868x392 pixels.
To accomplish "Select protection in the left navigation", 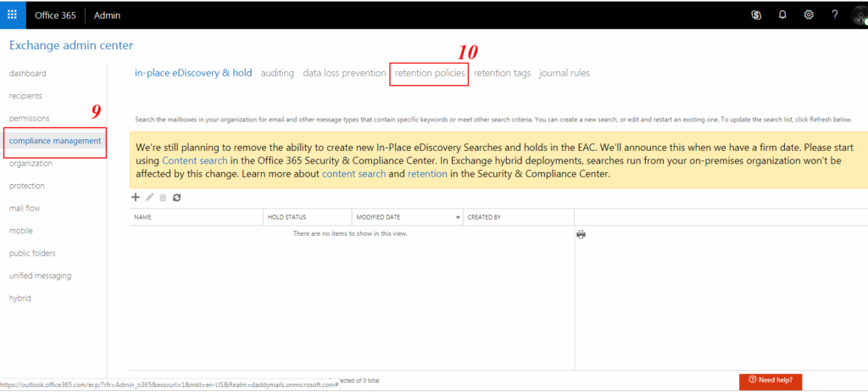I will 27,186.
